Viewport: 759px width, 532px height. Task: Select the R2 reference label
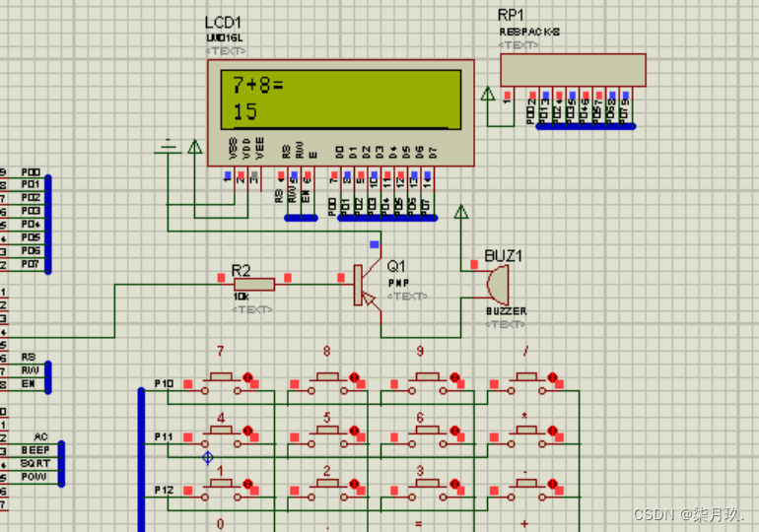point(241,270)
